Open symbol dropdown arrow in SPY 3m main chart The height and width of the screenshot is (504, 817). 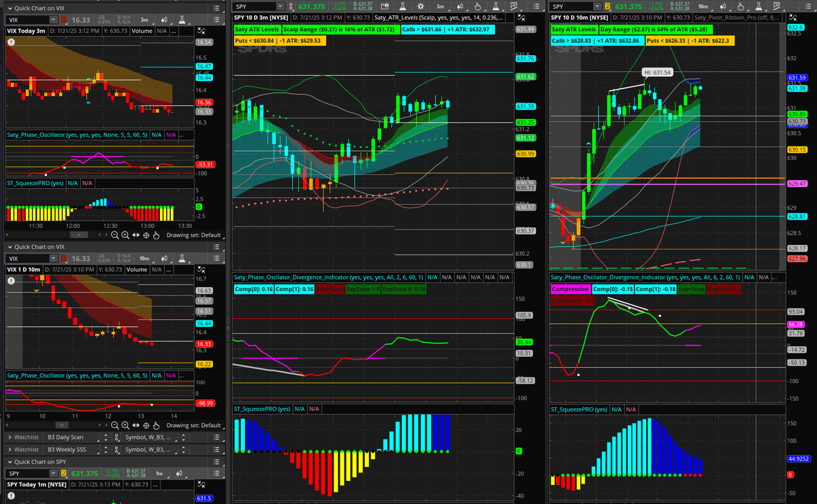point(281,6)
